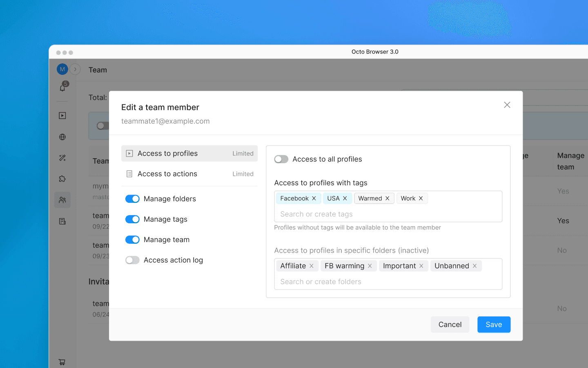The width and height of the screenshot is (588, 368).
Task: Click the Save button
Action: pyautogui.click(x=494, y=325)
